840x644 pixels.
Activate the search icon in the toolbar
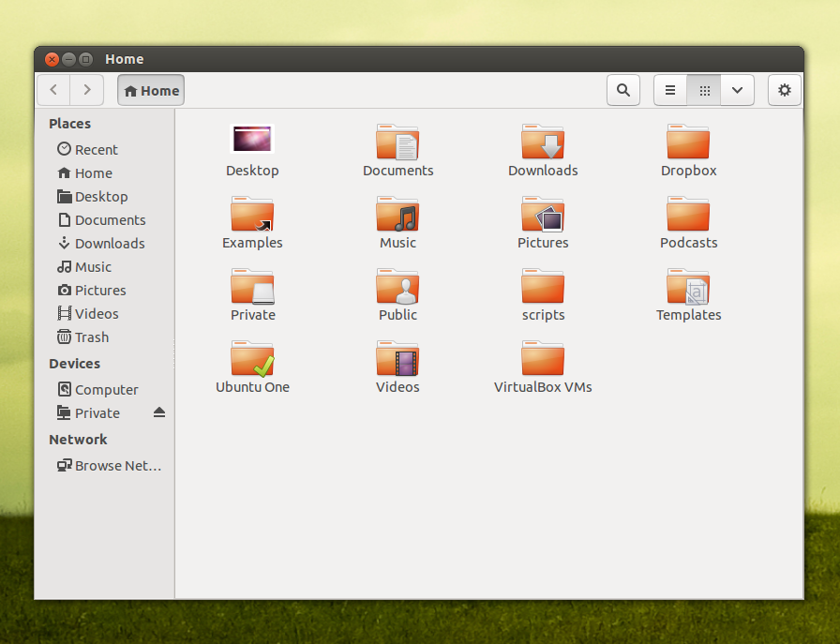click(623, 90)
